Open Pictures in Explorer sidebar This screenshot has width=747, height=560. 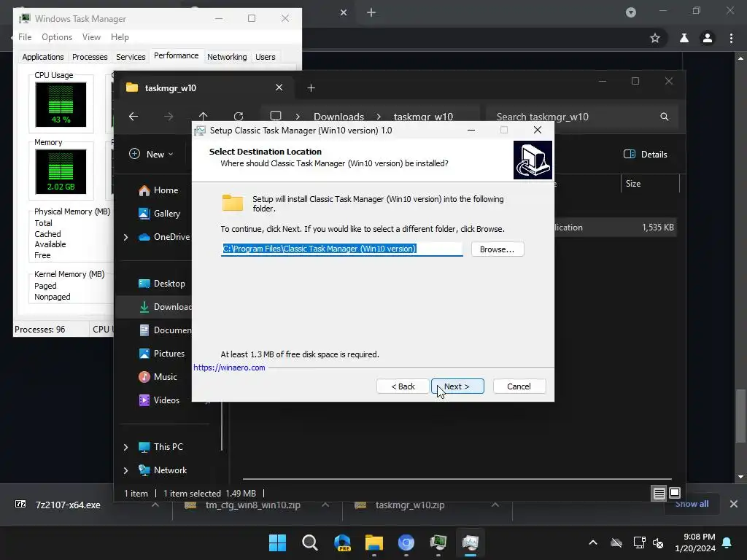(162, 354)
